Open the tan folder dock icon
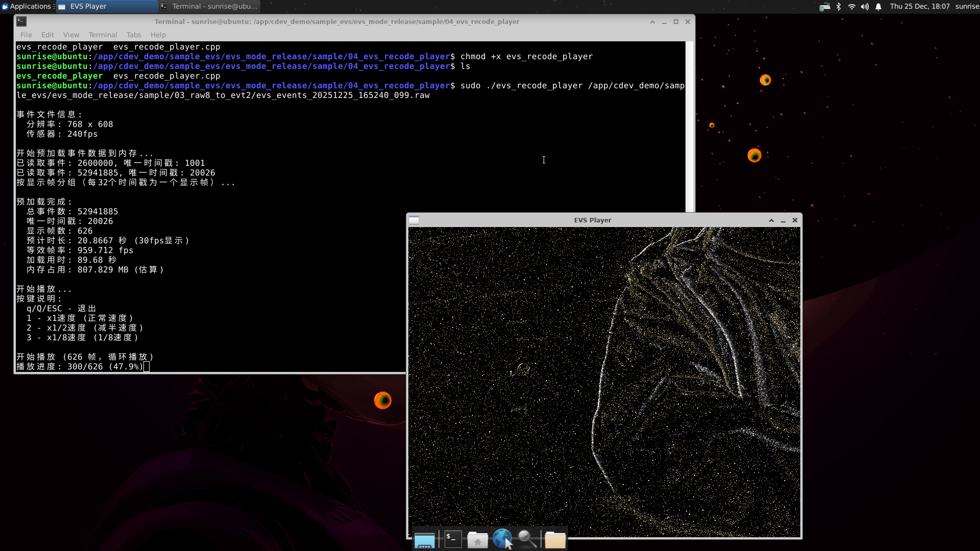The width and height of the screenshot is (980, 551). (555, 540)
